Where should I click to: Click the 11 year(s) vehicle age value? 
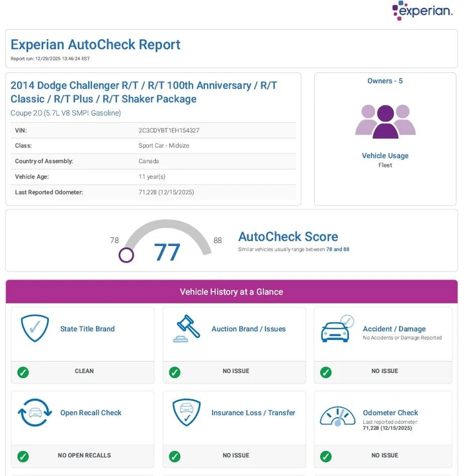tap(152, 177)
